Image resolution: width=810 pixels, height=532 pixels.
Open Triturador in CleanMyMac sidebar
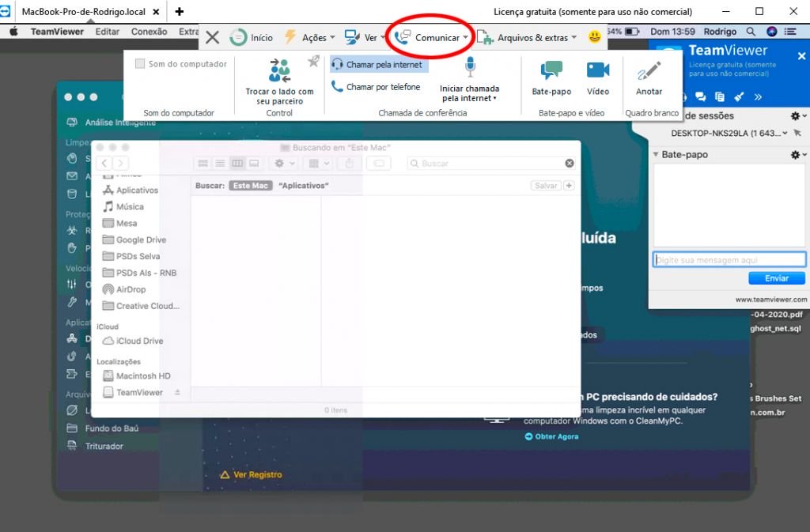pos(96,446)
